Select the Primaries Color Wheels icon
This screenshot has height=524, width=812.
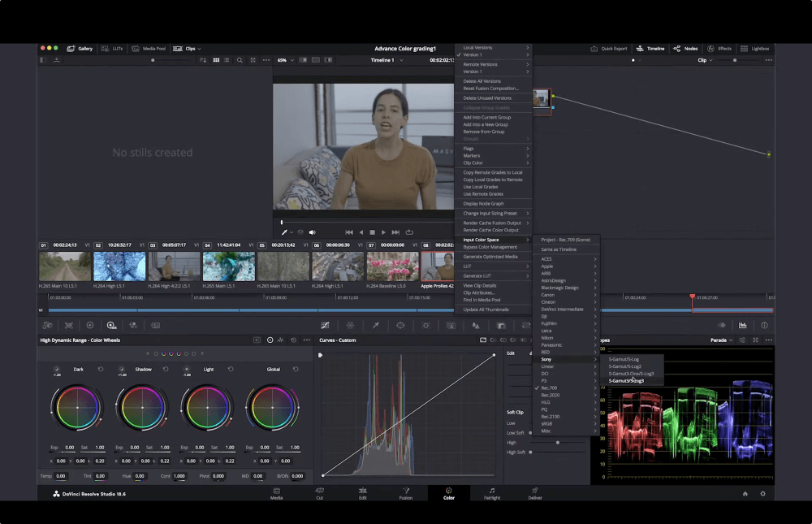[89, 326]
